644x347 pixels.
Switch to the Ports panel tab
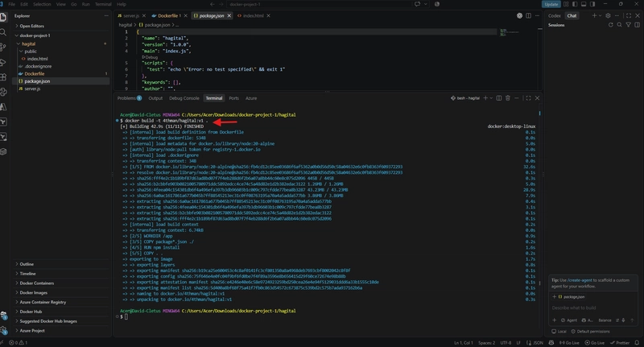[233, 98]
